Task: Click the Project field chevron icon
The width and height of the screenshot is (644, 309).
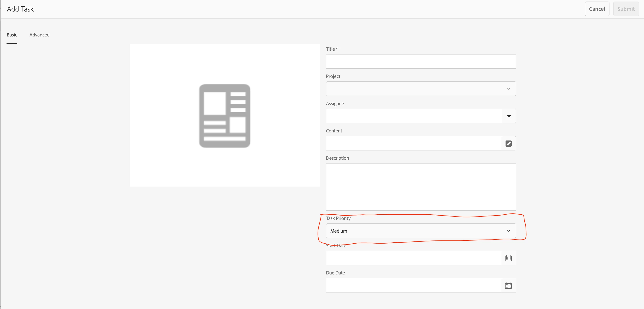Action: 508,88
